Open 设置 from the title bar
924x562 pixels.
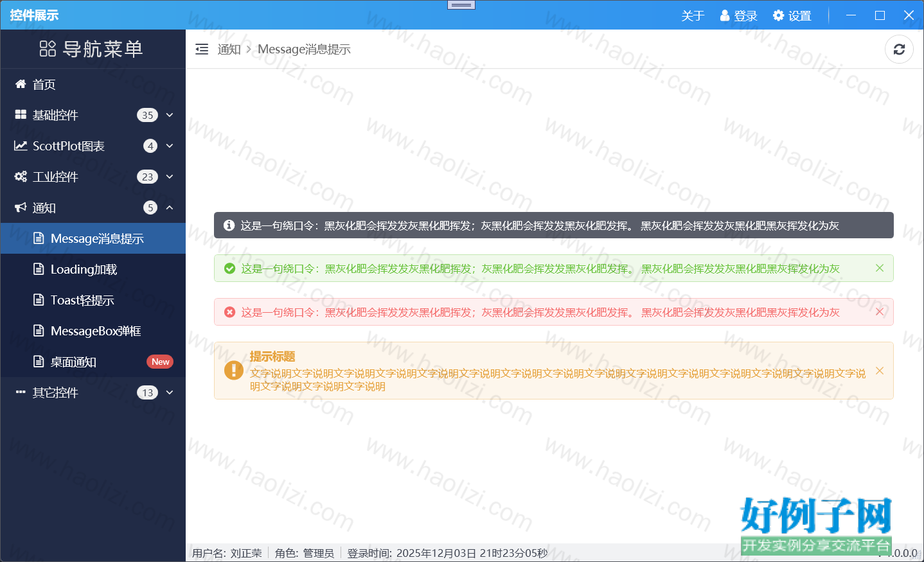799,15
